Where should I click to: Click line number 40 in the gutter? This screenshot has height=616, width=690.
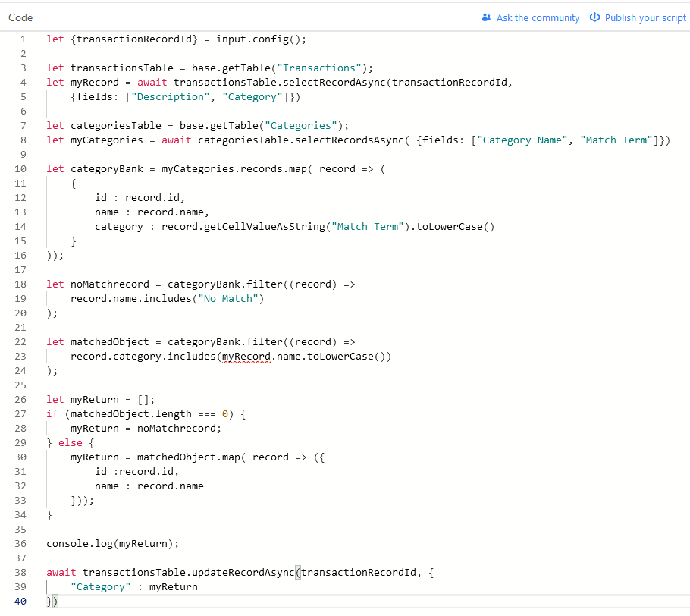click(20, 602)
